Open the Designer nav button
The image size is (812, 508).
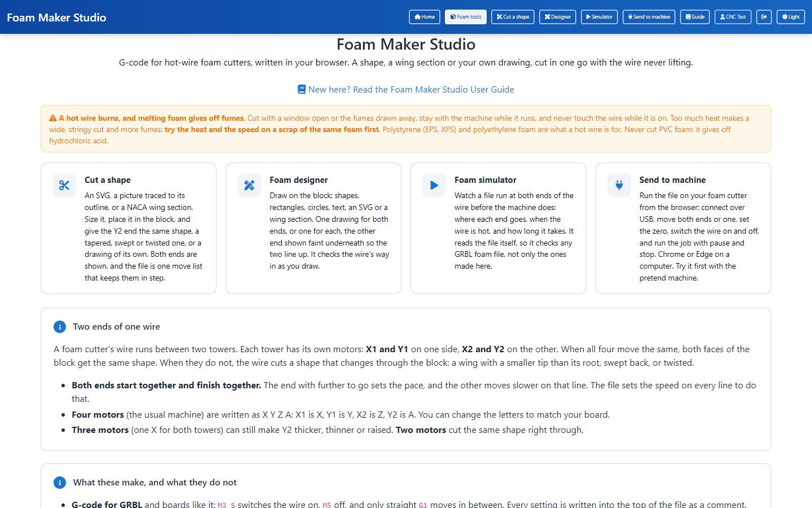tap(558, 17)
